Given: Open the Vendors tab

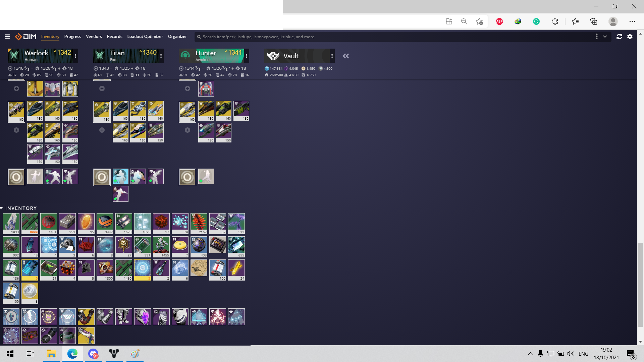Looking at the screenshot, I should (x=94, y=37).
